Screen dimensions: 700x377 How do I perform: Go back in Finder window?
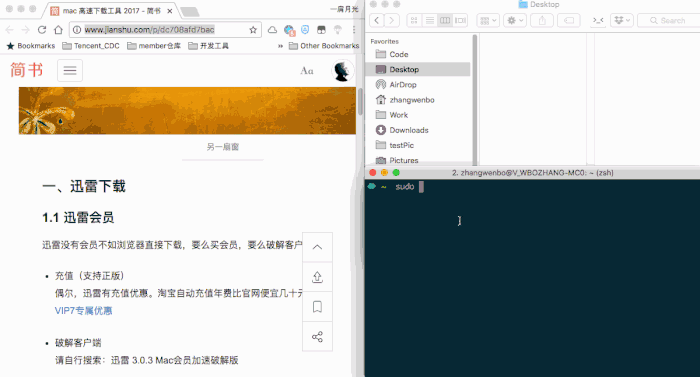[377, 20]
